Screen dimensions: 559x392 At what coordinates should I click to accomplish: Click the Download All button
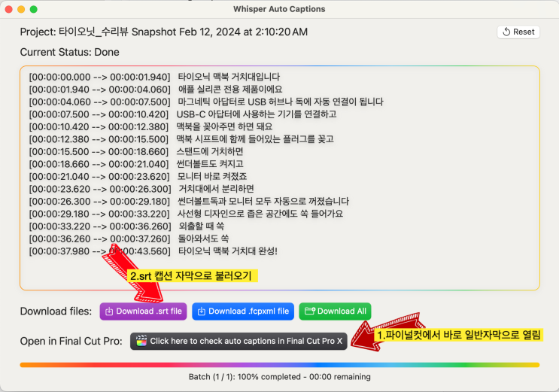click(335, 311)
